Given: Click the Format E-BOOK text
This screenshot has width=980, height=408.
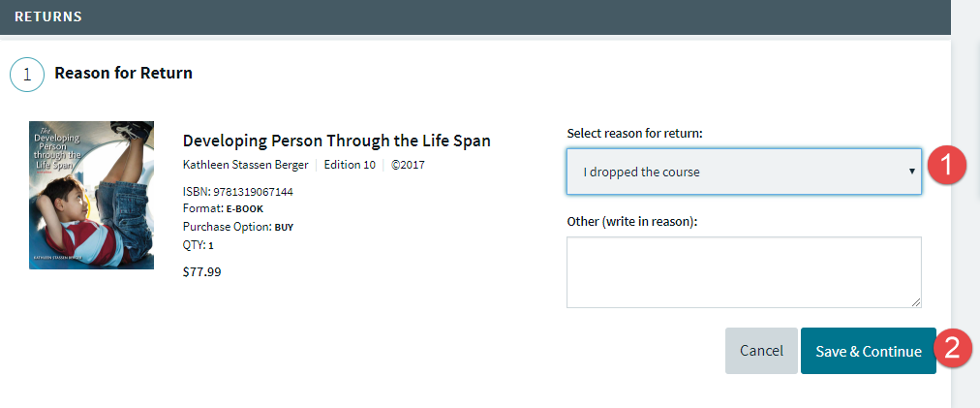Looking at the screenshot, I should click(223, 208).
